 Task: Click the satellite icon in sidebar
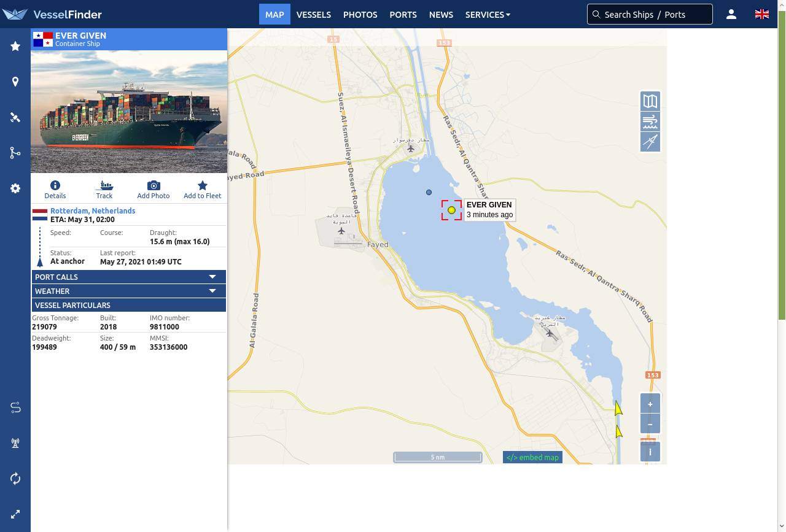(x=15, y=117)
